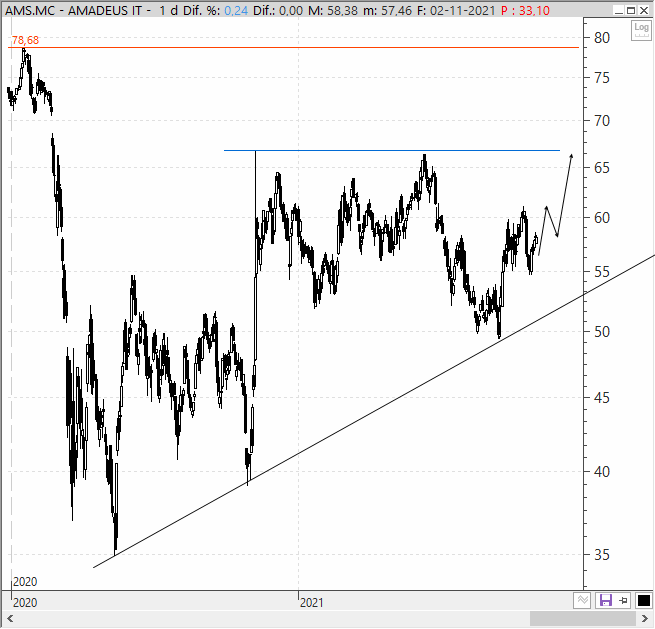Click the 80 price axis label
Image resolution: width=655 pixels, height=629 pixels.
[x=602, y=38]
